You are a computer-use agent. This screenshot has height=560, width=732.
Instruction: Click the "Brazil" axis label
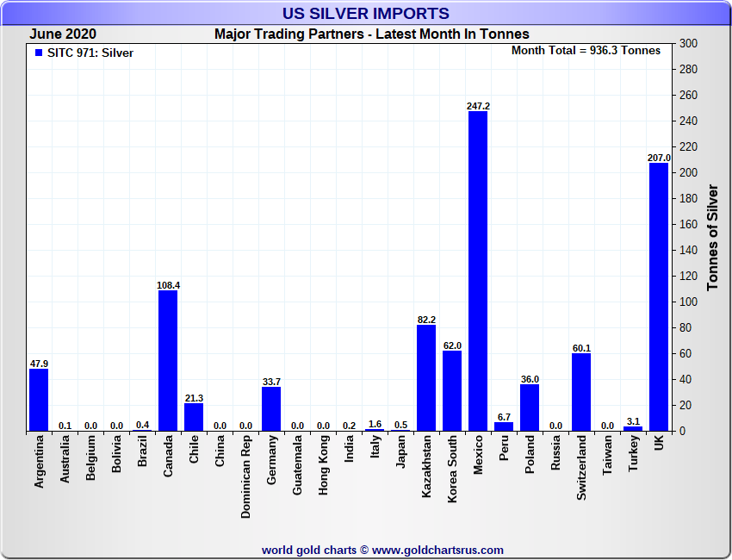pos(142,451)
